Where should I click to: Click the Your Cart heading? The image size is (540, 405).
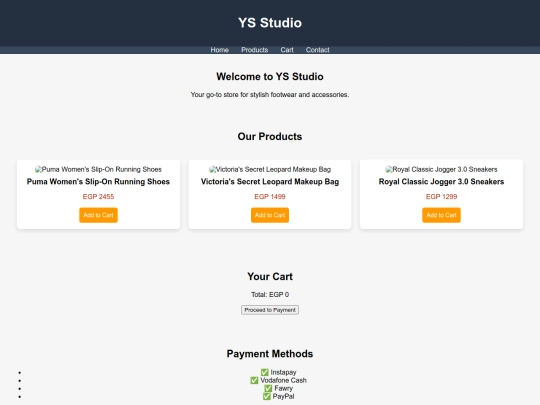tap(270, 277)
